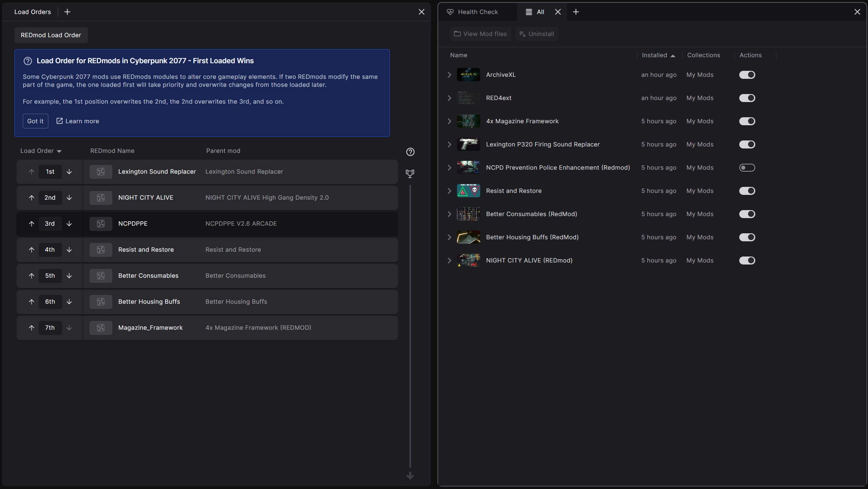This screenshot has width=868, height=489.
Task: Sort mods by Installed column
Action: [658, 55]
